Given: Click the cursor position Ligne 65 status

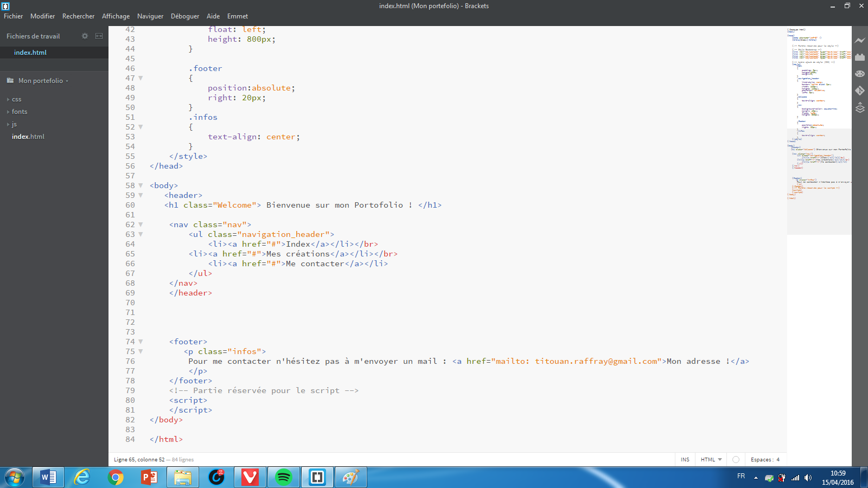Looking at the screenshot, I should pos(139,459).
